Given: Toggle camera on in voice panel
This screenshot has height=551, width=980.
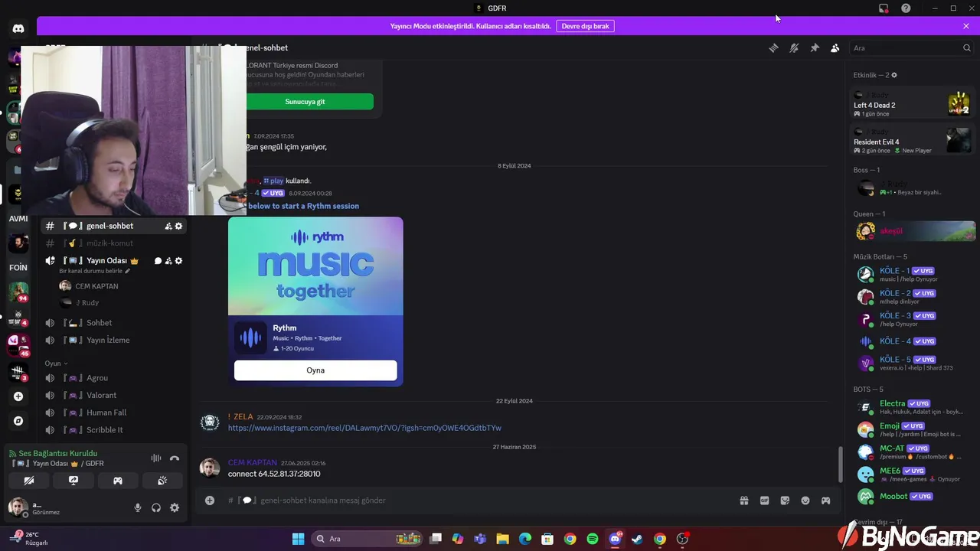Looking at the screenshot, I should pos(29,481).
